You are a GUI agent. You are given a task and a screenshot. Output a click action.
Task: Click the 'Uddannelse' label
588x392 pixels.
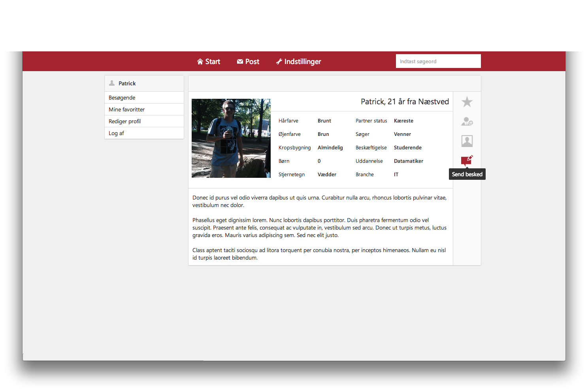(369, 161)
